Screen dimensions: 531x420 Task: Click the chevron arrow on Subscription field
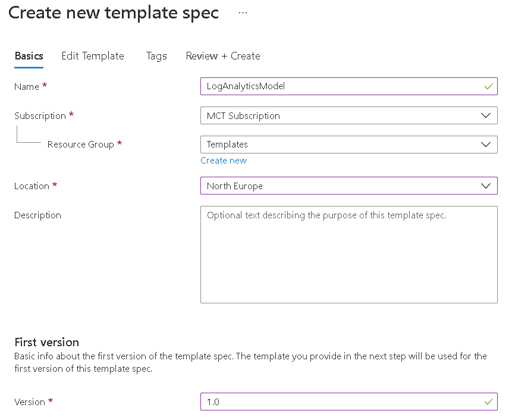click(486, 115)
